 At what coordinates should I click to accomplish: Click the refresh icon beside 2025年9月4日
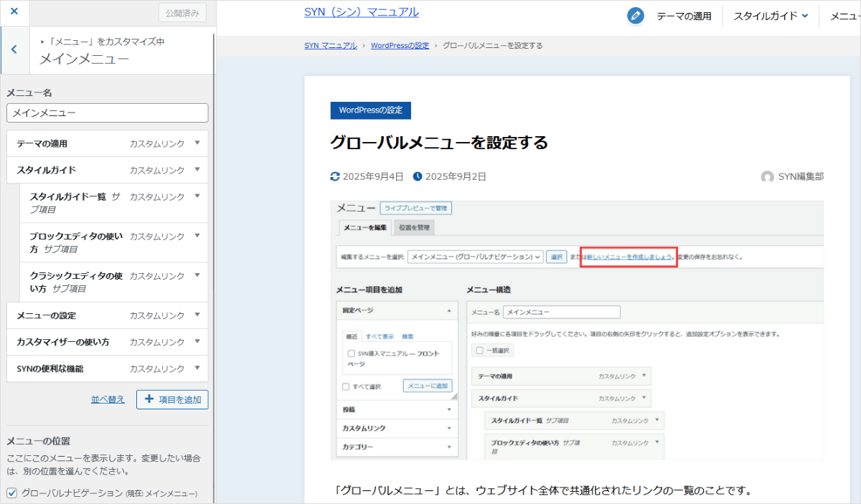tap(335, 176)
